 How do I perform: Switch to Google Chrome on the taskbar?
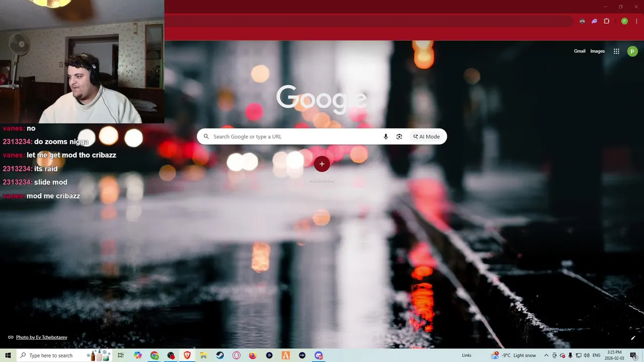[154, 355]
